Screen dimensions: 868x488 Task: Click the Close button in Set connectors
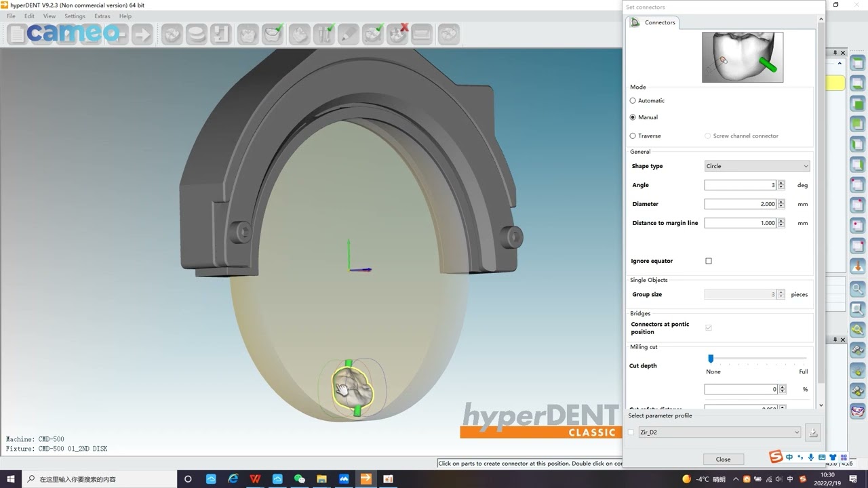(723, 459)
